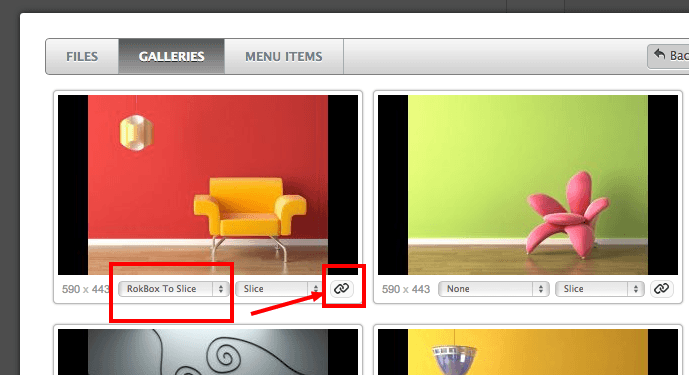
Task: Select the pink flower chair thumbnail
Action: pos(528,185)
